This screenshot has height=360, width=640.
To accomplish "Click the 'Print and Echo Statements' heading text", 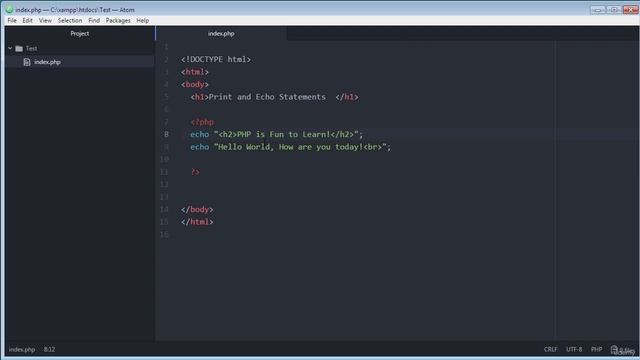I will tap(267, 97).
